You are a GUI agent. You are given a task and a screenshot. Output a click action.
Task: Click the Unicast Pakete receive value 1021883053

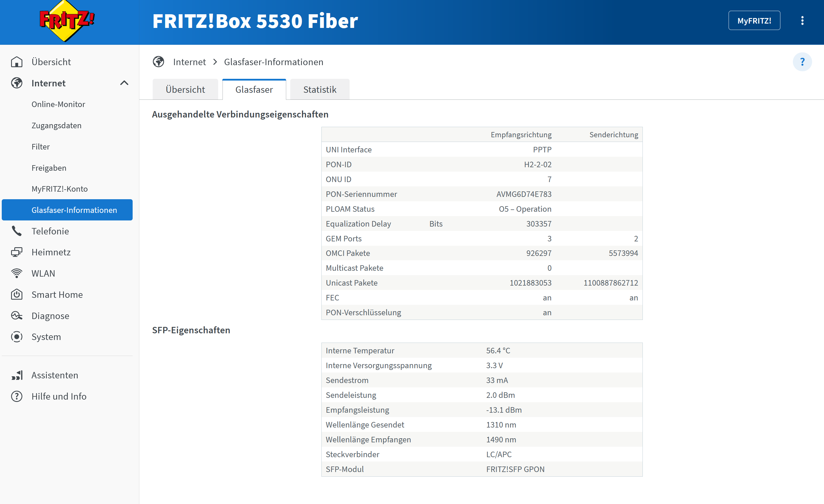coord(531,283)
